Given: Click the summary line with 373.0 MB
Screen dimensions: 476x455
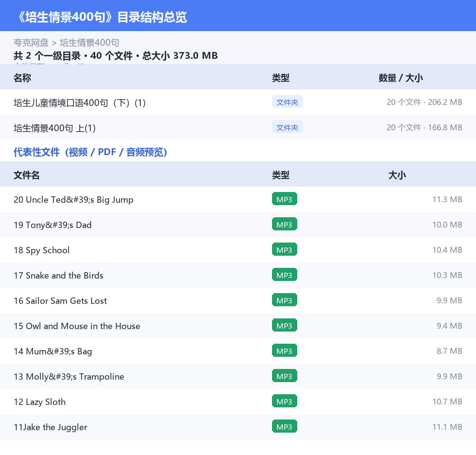Looking at the screenshot, I should pos(116,55).
